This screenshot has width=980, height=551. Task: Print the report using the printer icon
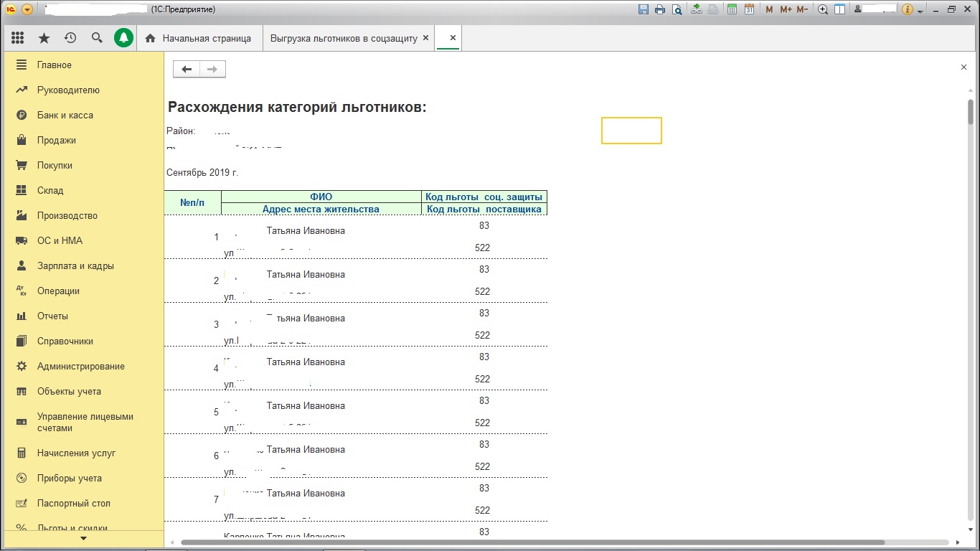pyautogui.click(x=660, y=9)
